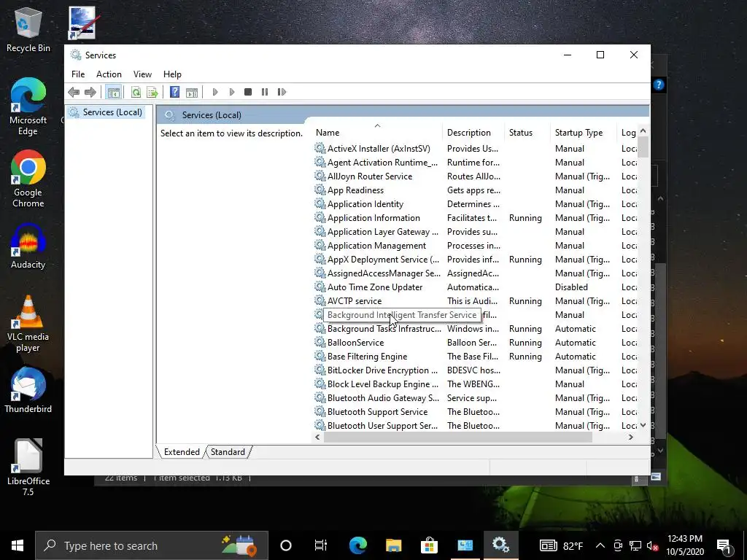Click the horizontal scrollbar left arrow
Screen dimensions: 747x560
tap(318, 437)
